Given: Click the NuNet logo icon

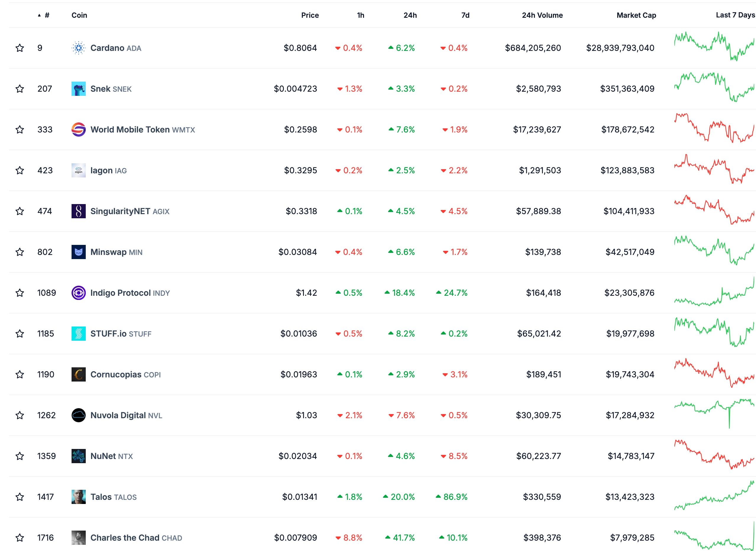Looking at the screenshot, I should [x=78, y=456].
